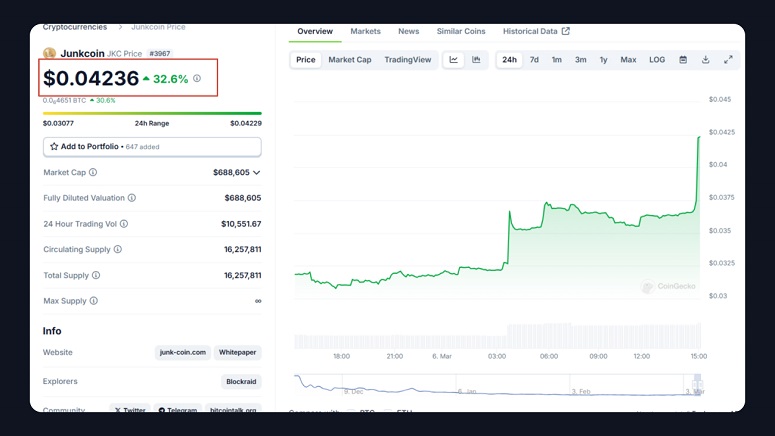Click the right handle of chart range slider

[700, 385]
